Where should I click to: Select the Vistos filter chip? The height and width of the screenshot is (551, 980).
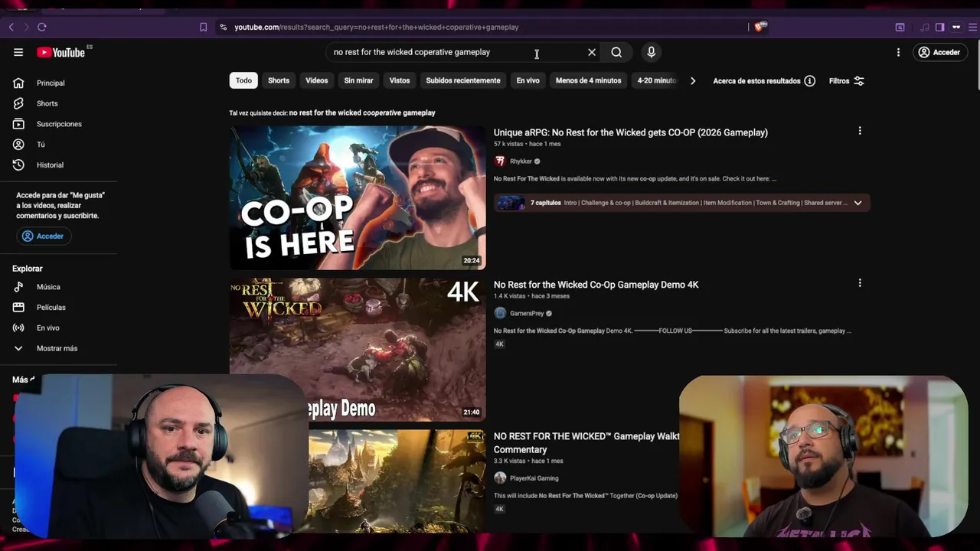(x=400, y=80)
